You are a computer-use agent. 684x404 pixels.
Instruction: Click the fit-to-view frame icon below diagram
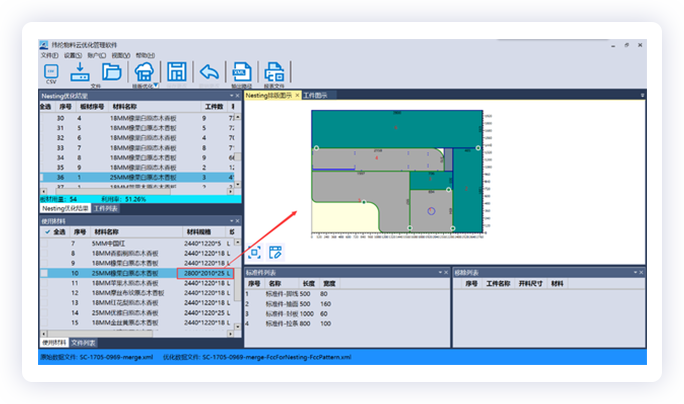tap(254, 252)
